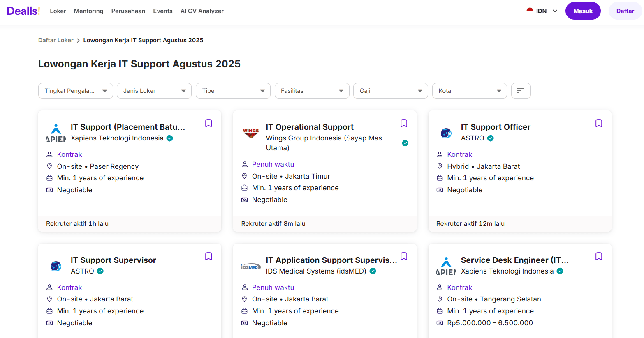Open the Jenis Loker filter dropdown
This screenshot has height=338, width=644.
point(154,91)
